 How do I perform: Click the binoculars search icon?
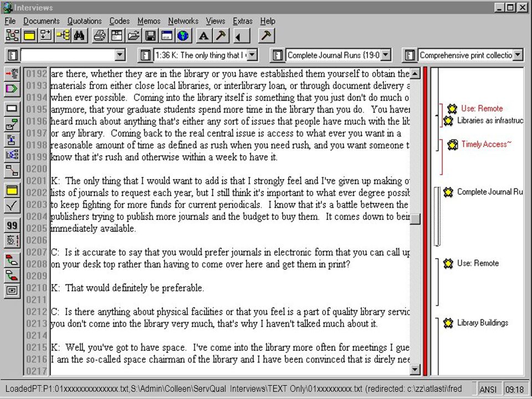pyautogui.click(x=79, y=35)
